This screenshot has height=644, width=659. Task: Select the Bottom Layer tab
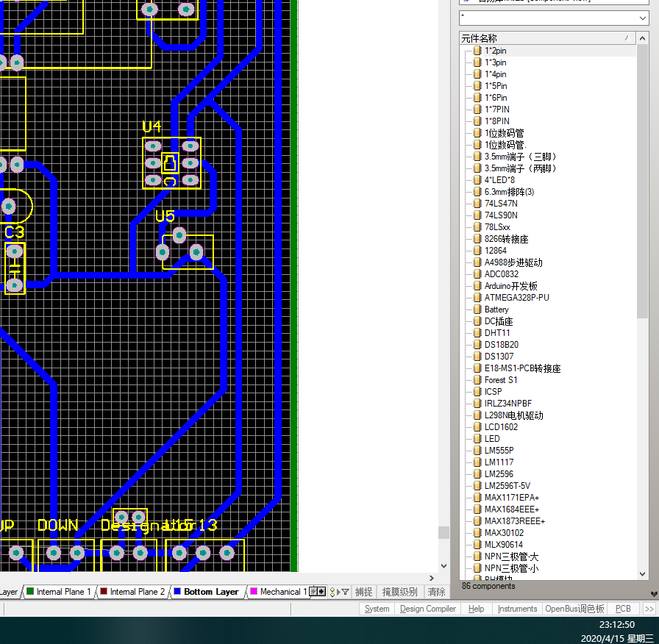coord(207,592)
